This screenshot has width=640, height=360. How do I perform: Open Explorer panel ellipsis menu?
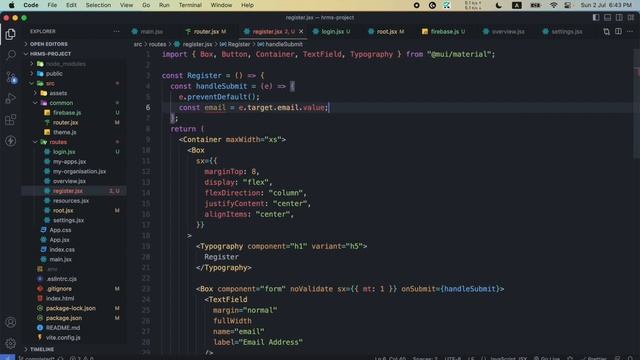[x=116, y=31]
